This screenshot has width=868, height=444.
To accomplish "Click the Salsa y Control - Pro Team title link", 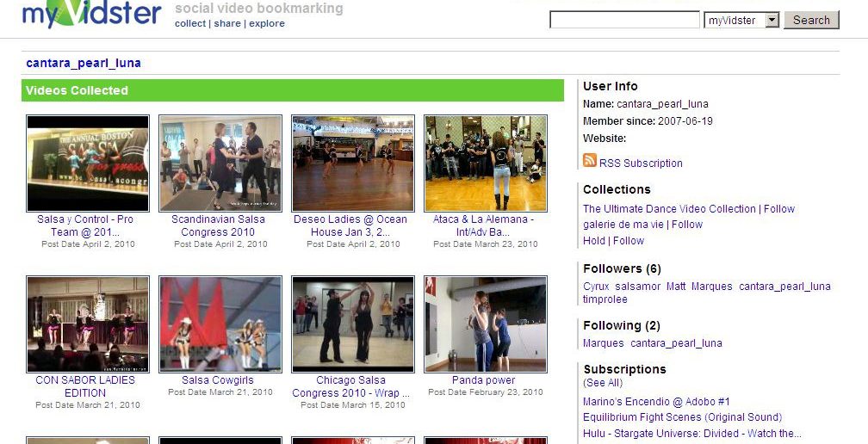I will click(85, 225).
